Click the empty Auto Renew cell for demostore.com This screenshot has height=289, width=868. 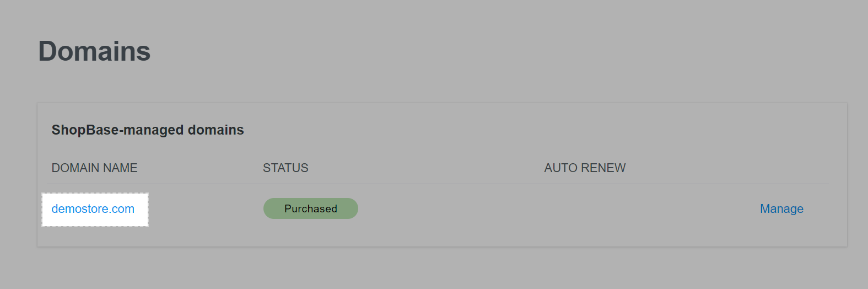585,209
